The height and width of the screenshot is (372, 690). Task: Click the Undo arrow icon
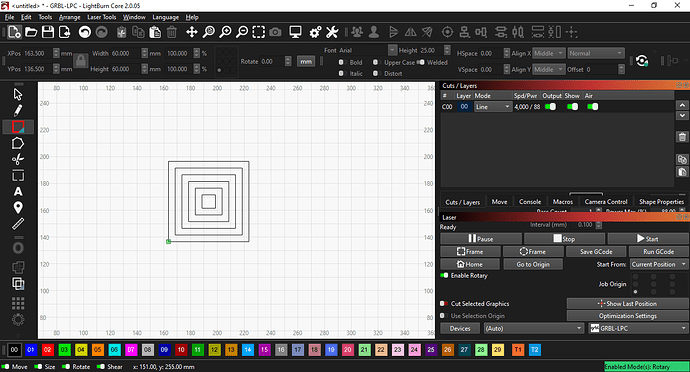84,32
